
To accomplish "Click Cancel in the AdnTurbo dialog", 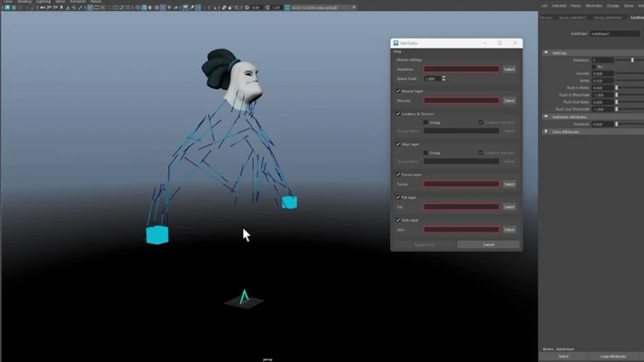I will click(489, 244).
